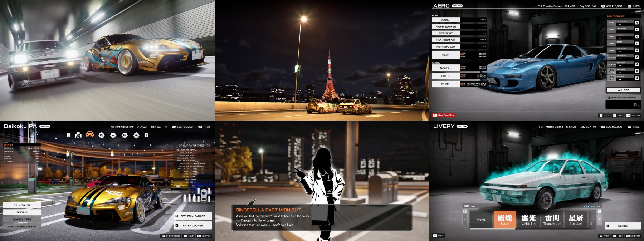This screenshot has height=241, width=644.
Task: Remove rear wheel with its X icon
Action: coord(637,78)
